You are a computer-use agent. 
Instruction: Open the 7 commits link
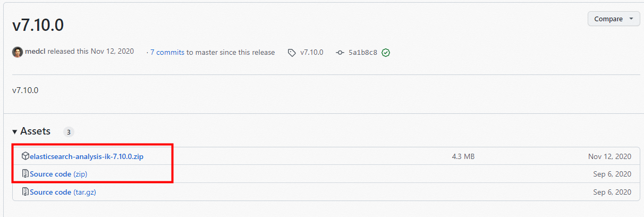point(167,53)
